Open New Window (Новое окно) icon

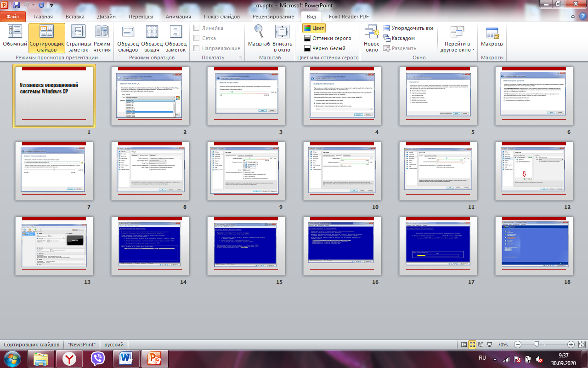372,38
